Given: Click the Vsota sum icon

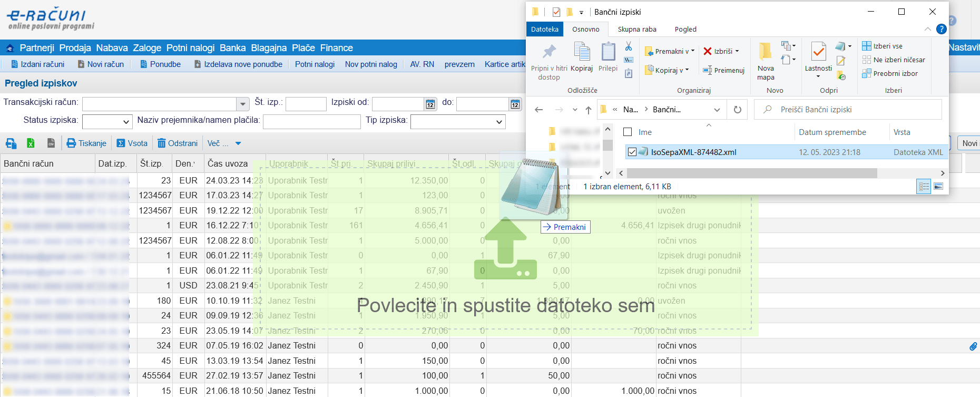Looking at the screenshot, I should click(x=121, y=143).
